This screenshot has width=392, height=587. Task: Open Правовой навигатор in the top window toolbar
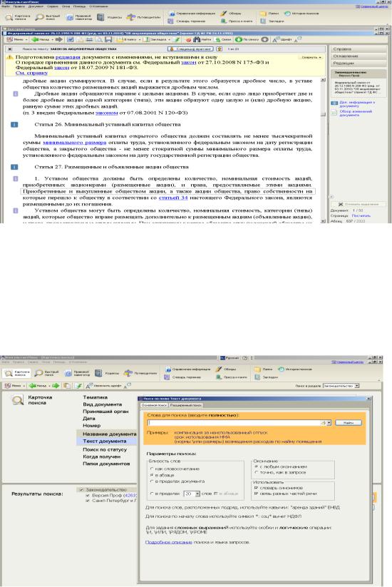(78, 17)
